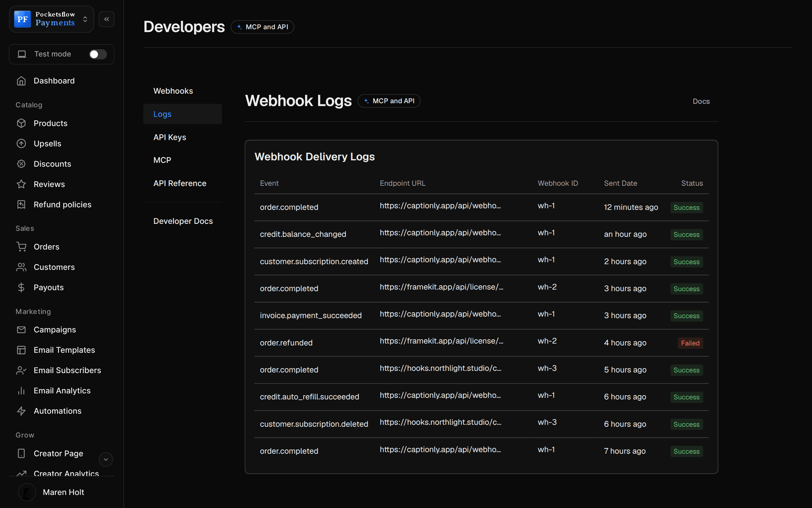Click the Email Analytics bar chart icon
The height and width of the screenshot is (508, 812).
[21, 391]
